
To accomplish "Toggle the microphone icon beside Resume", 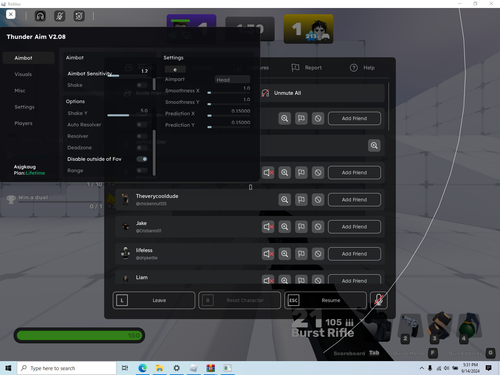I will pos(379,300).
